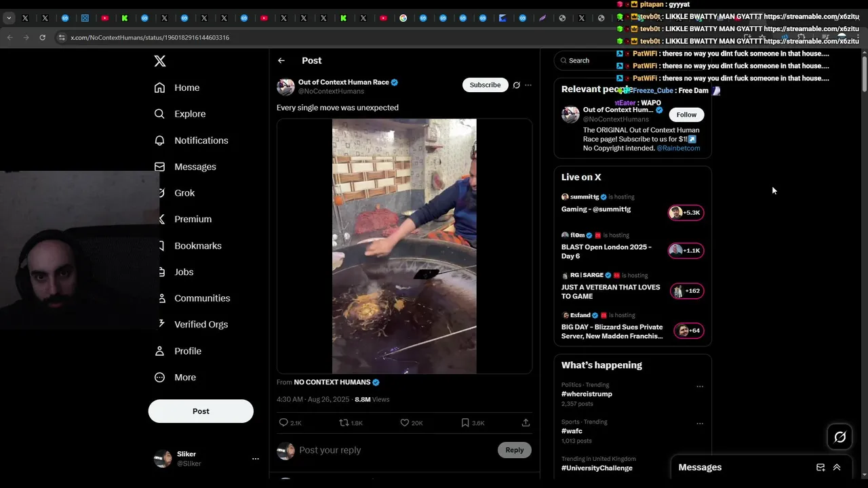Viewport: 868px width, 488px height.
Task: Open the browser tab search dropdown
Action: pos(9,18)
